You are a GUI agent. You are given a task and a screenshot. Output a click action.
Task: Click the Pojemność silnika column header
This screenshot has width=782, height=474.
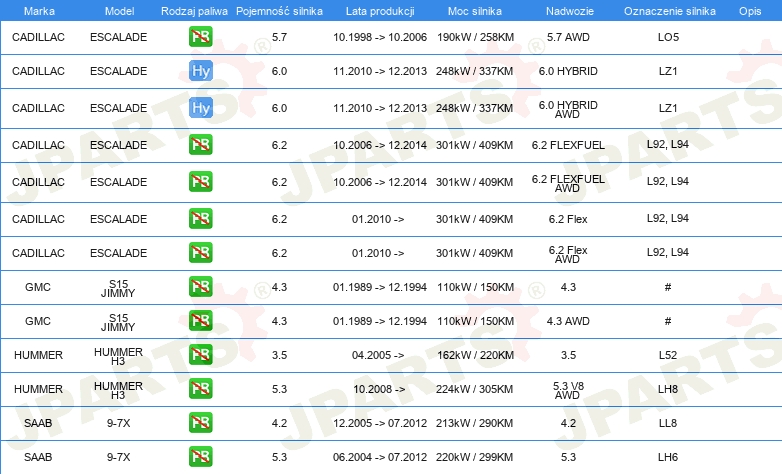[279, 11]
